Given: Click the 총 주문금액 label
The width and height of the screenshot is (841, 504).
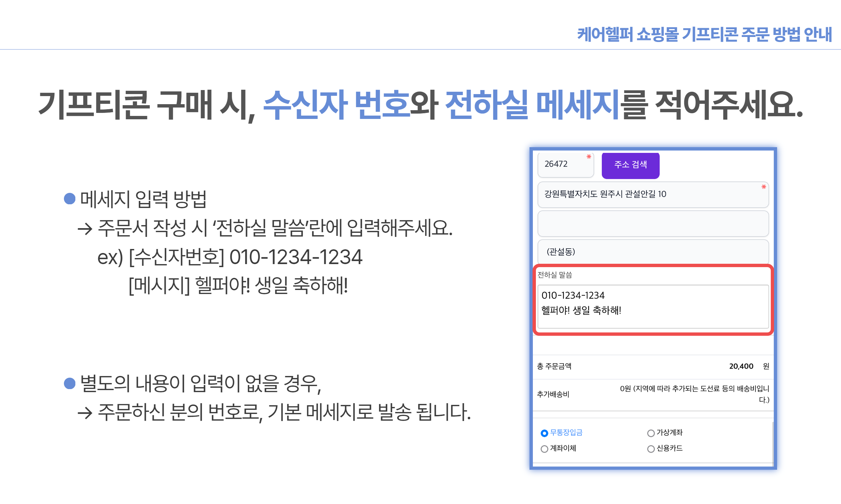Looking at the screenshot, I should click(554, 366).
